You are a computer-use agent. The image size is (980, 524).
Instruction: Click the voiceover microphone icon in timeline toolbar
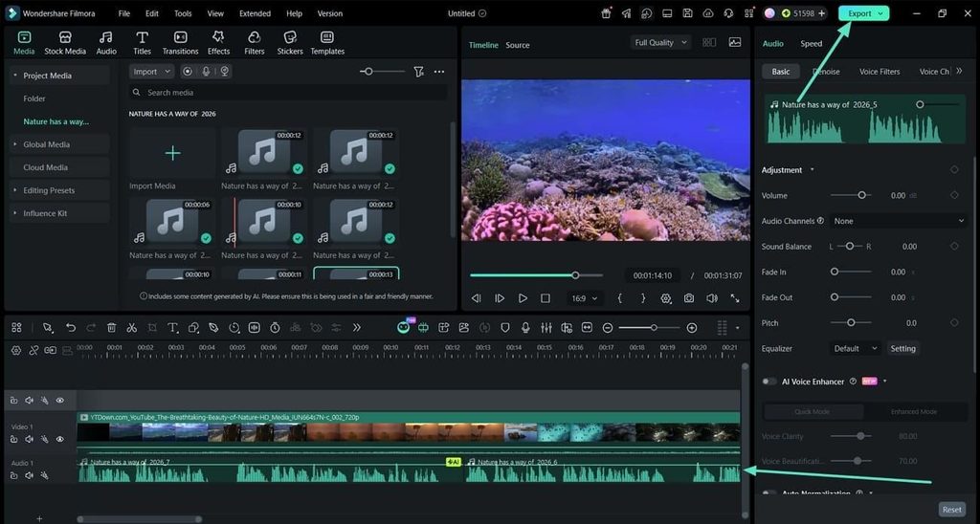[525, 327]
